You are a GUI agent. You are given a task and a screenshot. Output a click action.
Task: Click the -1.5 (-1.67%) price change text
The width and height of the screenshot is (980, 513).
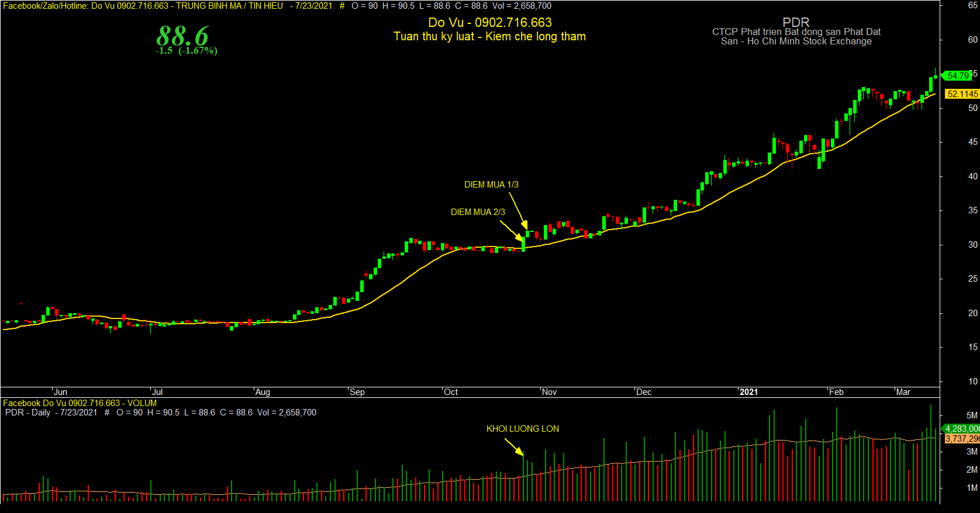pos(187,51)
